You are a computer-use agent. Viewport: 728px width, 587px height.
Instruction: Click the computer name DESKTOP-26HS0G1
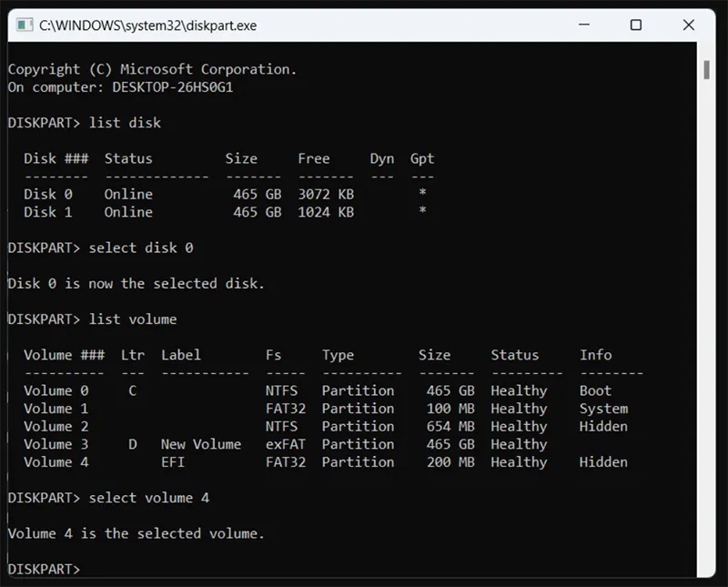[x=171, y=86]
